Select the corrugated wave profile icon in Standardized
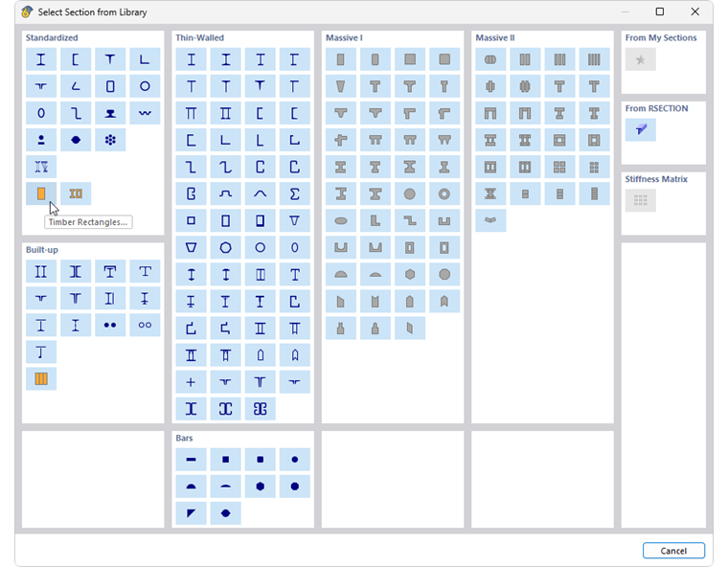 [x=145, y=113]
